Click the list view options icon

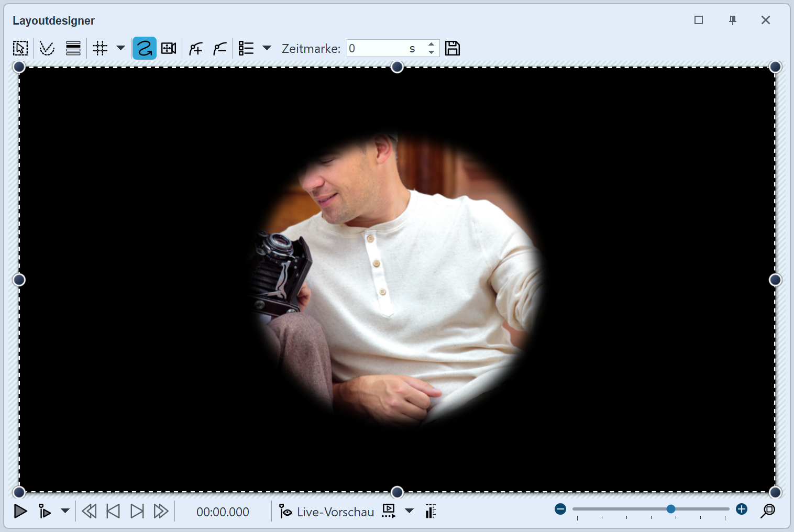[x=246, y=48]
